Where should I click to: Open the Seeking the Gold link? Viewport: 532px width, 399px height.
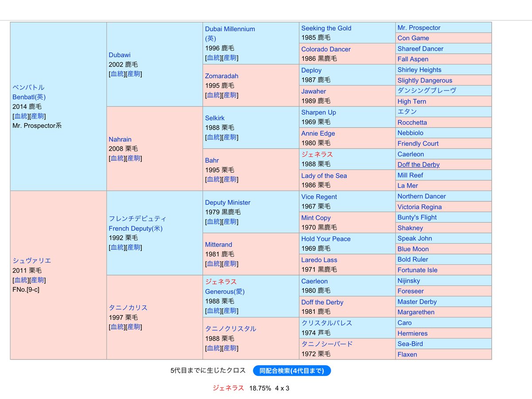pos(326,28)
